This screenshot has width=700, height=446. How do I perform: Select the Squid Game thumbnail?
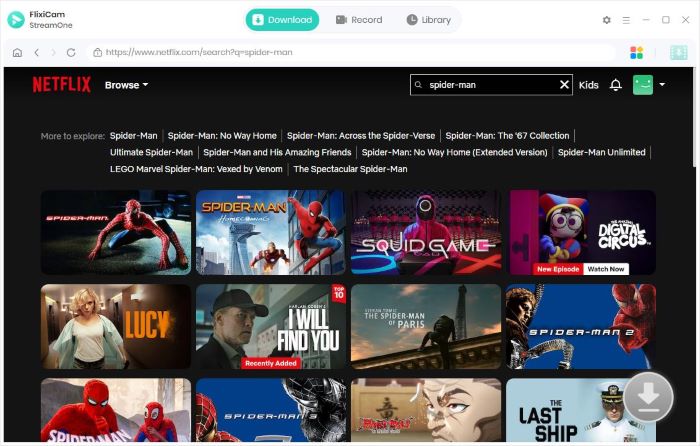(426, 232)
